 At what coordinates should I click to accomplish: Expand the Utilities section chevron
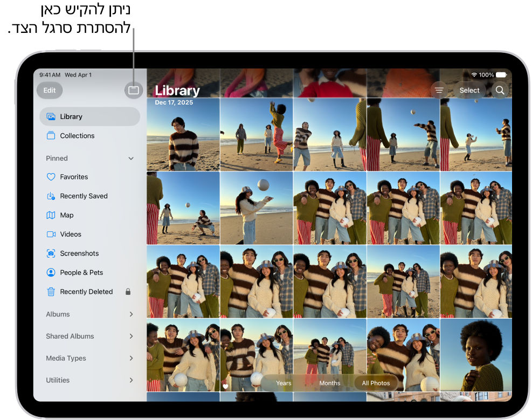click(131, 380)
